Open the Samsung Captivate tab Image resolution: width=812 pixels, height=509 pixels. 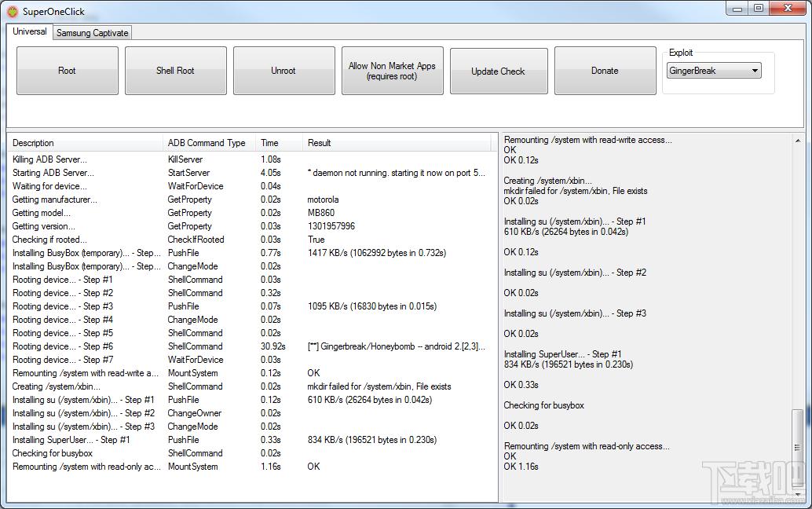click(x=92, y=33)
